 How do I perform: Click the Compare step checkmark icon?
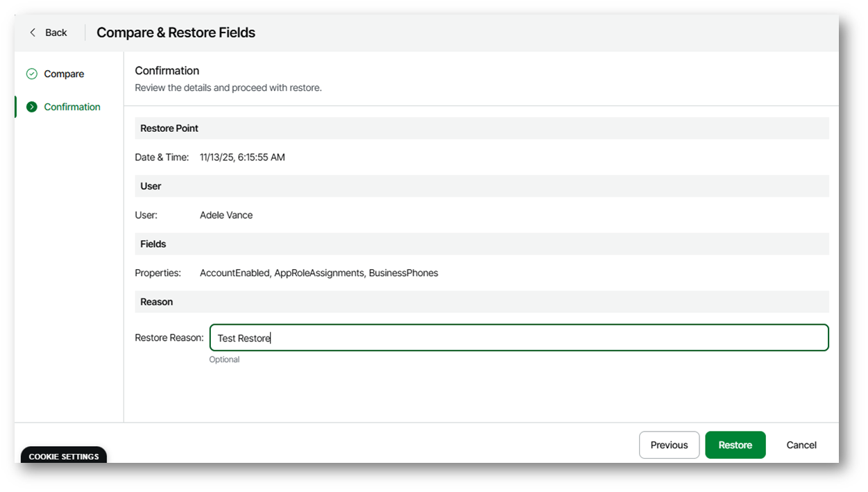(x=31, y=74)
